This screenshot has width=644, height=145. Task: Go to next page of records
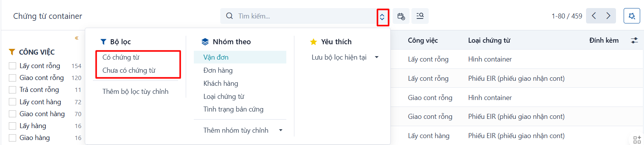click(x=608, y=16)
